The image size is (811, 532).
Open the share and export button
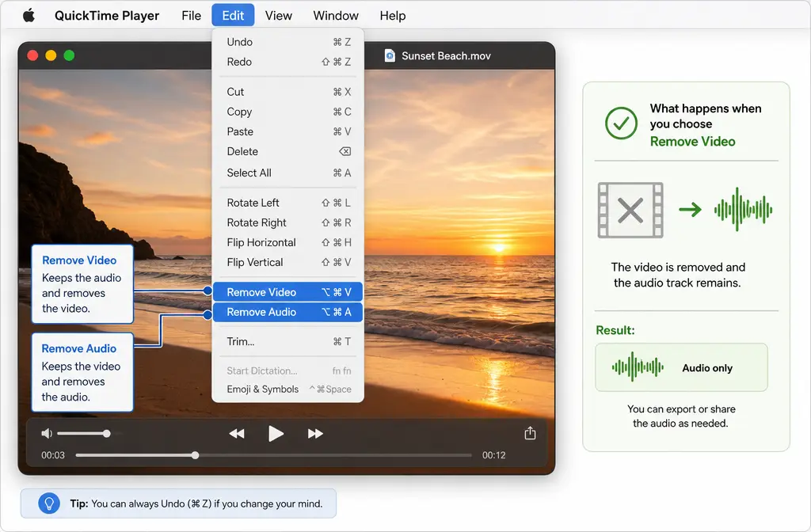(530, 433)
